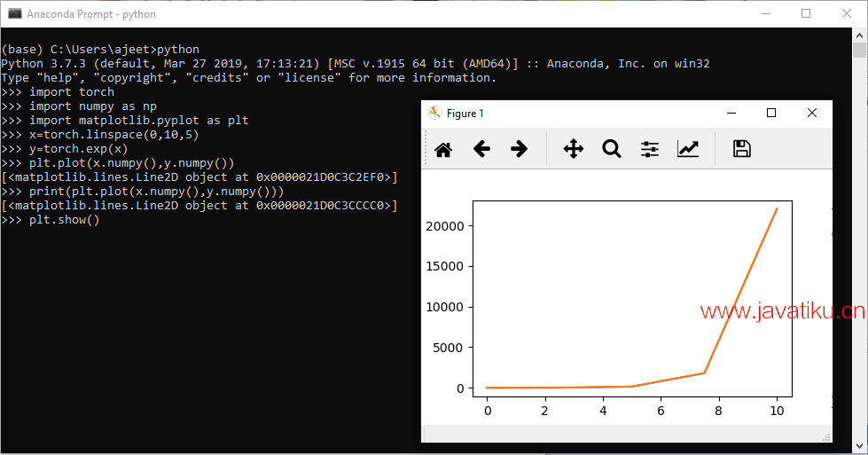Screen dimensions: 868x455
Task: Close the Figure 1 window
Action: point(812,113)
